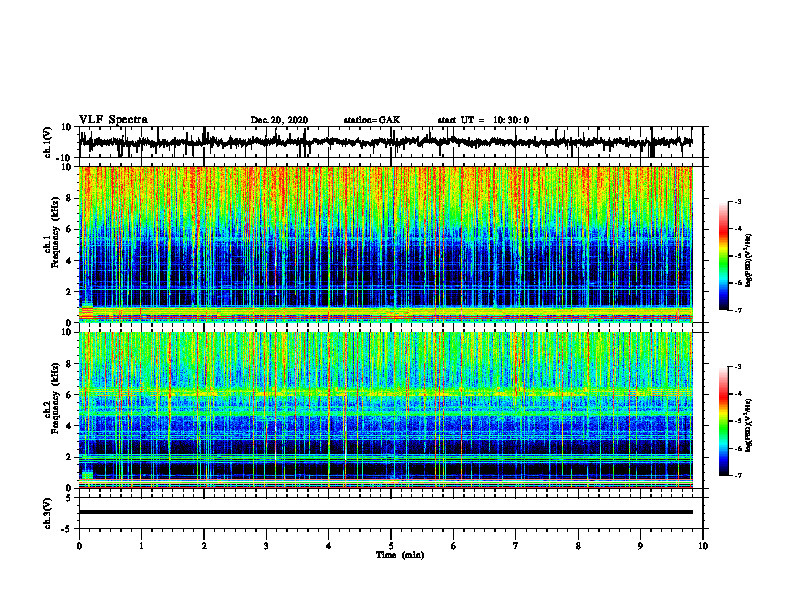
Task: Click the "4" kHz tick of ch.1 spectrogram
Action: pos(70,261)
